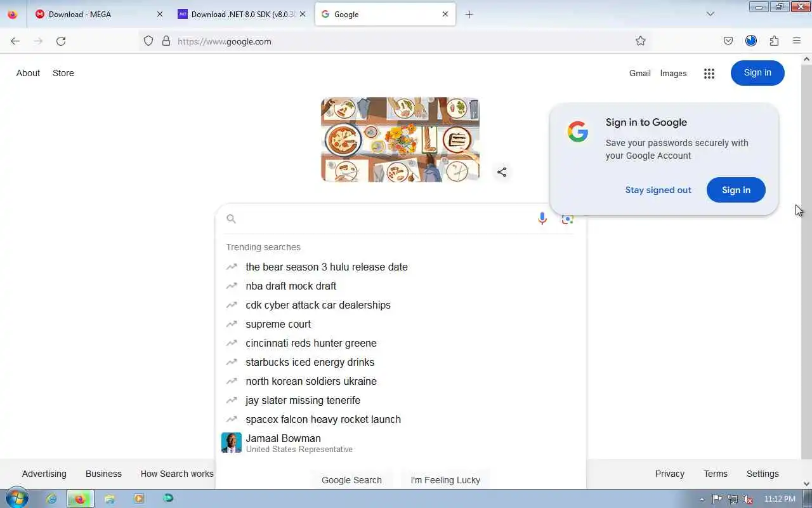812x508 pixels.
Task: Select trending search nba draft mock draft
Action: (x=401, y=286)
